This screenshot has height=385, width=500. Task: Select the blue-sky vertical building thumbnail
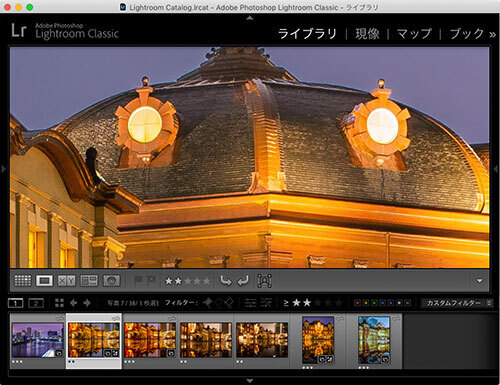coord(374,340)
